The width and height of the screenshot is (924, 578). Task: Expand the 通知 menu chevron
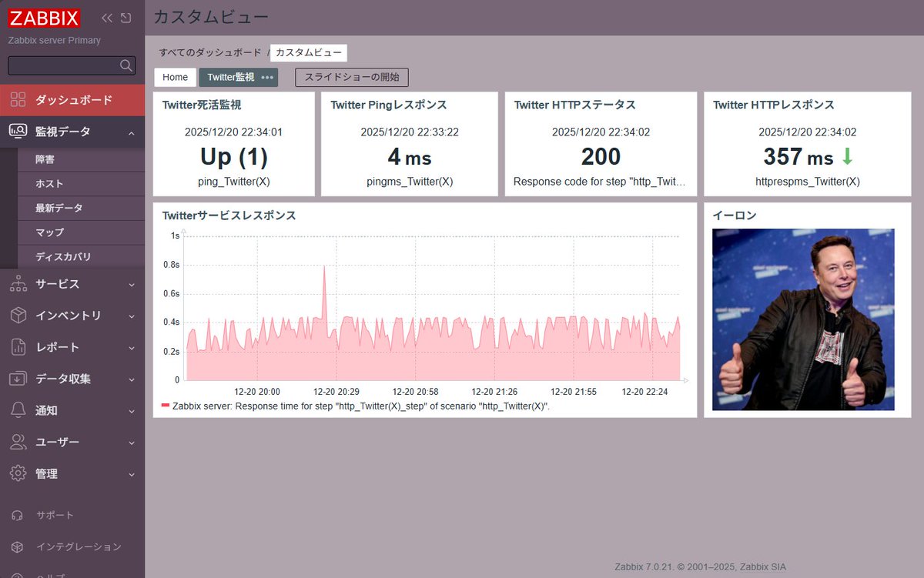(131, 411)
